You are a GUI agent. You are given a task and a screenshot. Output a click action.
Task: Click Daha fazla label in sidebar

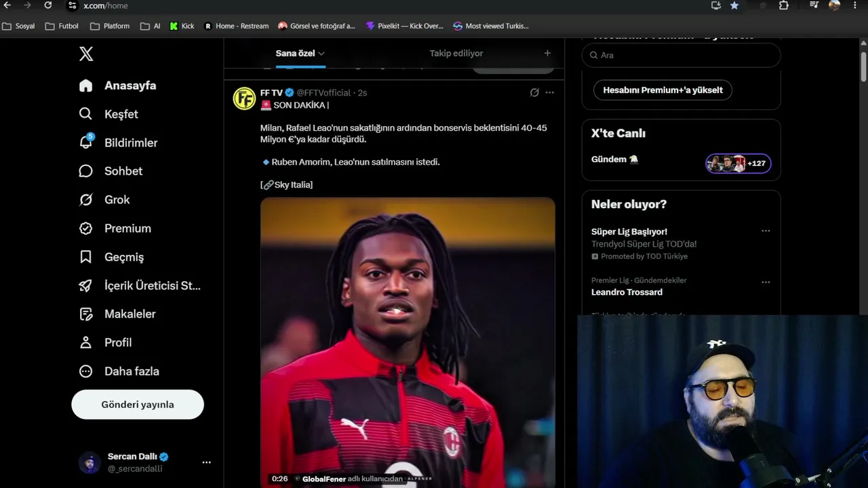tap(132, 371)
